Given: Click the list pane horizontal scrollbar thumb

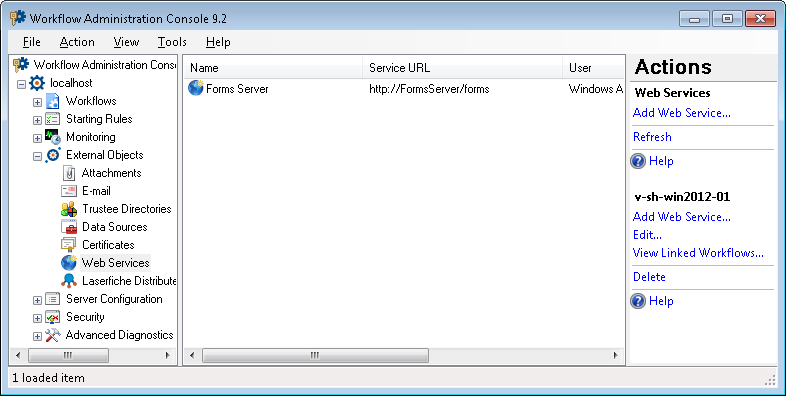Looking at the screenshot, I should pos(315,355).
